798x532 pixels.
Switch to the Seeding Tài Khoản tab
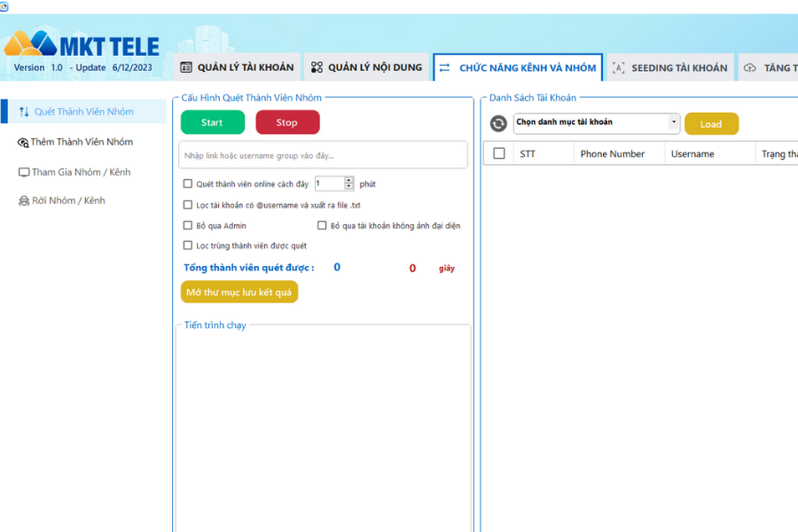click(669, 67)
